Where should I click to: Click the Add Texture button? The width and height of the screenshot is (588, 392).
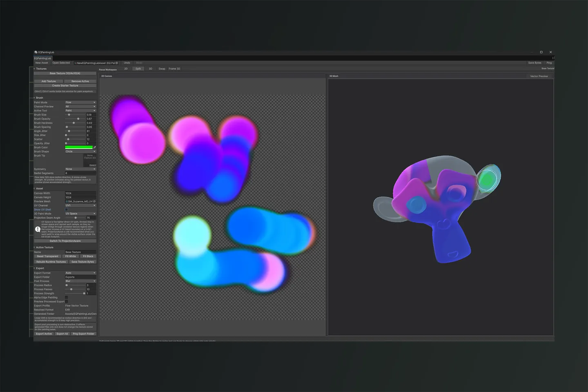pos(49,81)
